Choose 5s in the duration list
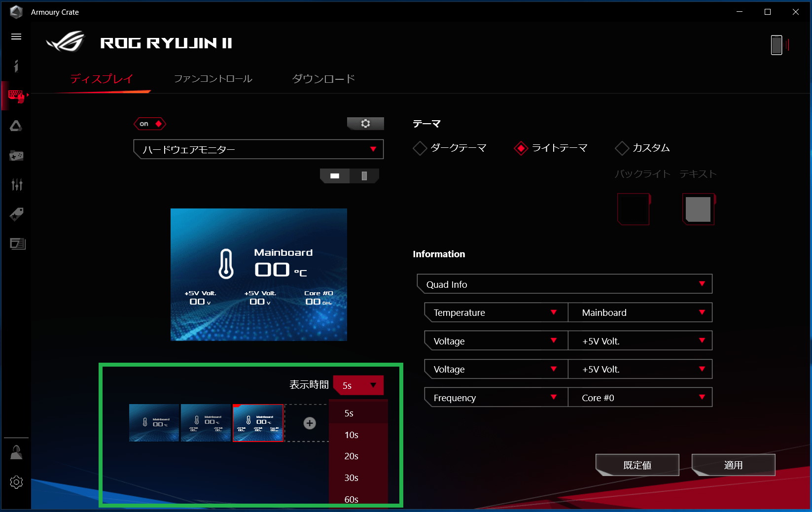The height and width of the screenshot is (512, 812). pyautogui.click(x=358, y=413)
